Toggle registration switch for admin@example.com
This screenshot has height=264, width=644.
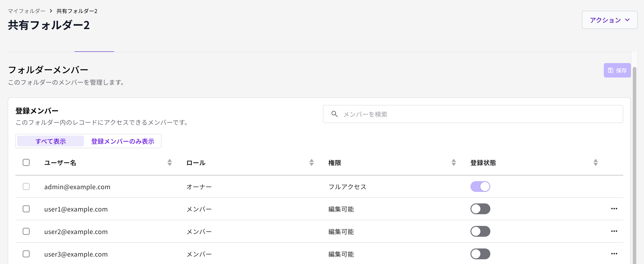click(x=480, y=186)
